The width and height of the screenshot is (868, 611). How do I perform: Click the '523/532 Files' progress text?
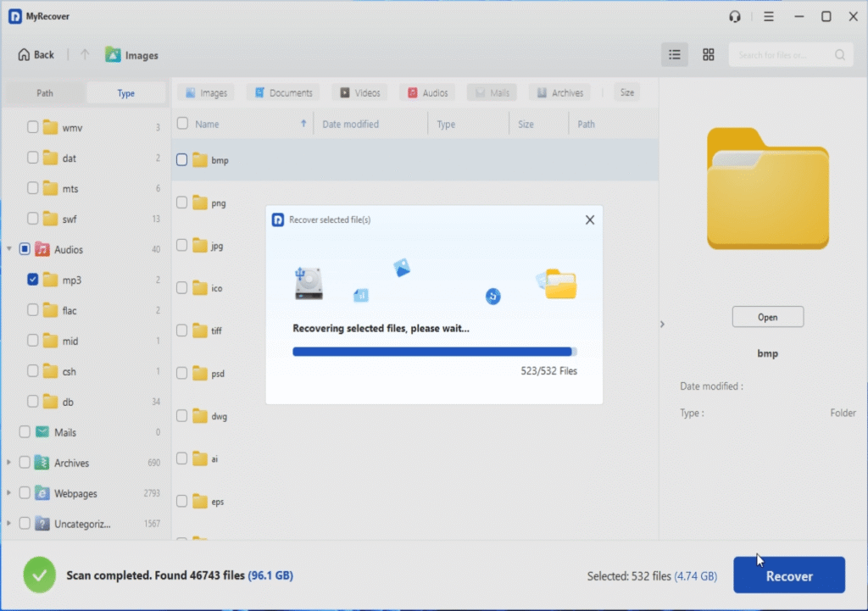pos(548,371)
